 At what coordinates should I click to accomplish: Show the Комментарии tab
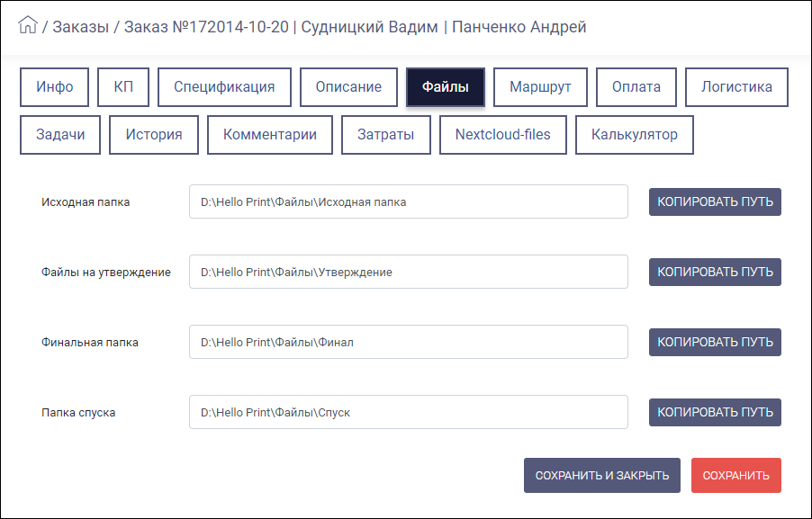click(270, 135)
